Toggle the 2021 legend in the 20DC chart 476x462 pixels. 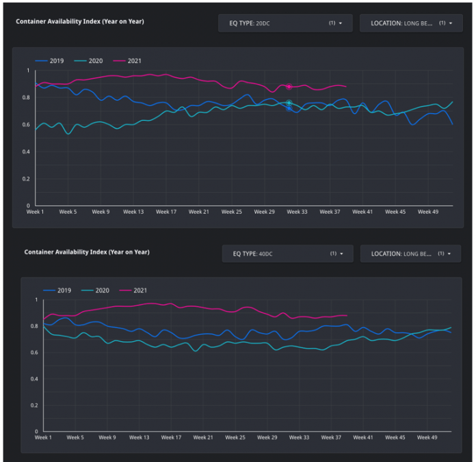127,61
